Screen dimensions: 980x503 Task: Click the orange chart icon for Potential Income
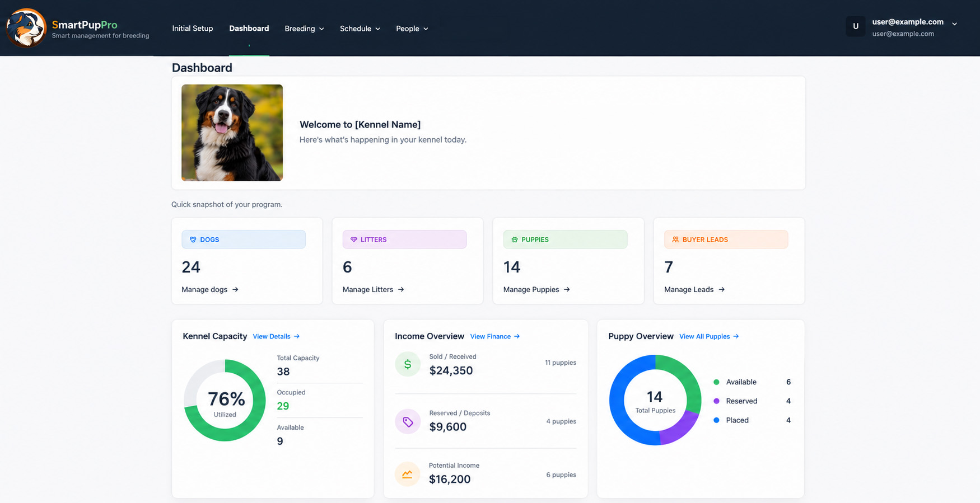[x=408, y=474]
